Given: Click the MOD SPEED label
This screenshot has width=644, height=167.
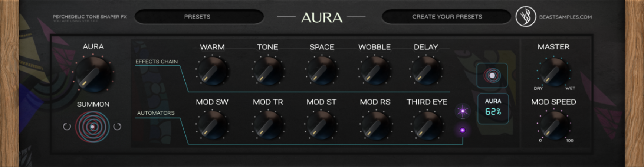Looking at the screenshot, I should pos(553,102).
